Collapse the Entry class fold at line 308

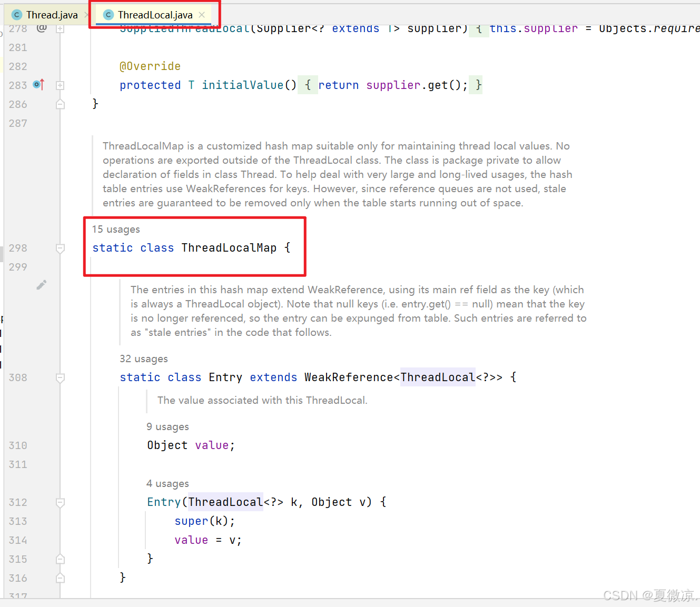pyautogui.click(x=60, y=377)
